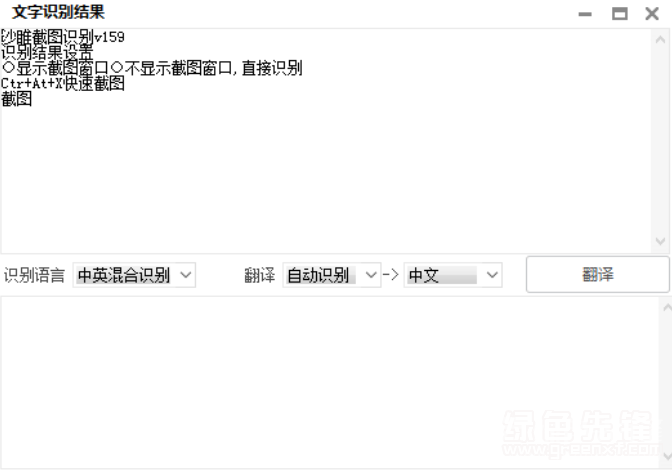The image size is (672, 470).
Task: Minimize the 文字识别结果 window
Action: [x=585, y=14]
